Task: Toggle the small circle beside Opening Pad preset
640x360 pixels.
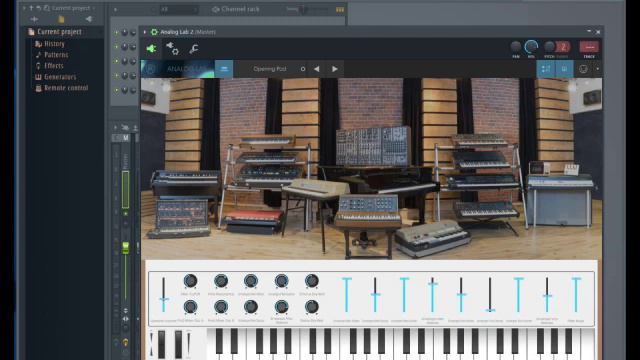Action: tap(303, 69)
